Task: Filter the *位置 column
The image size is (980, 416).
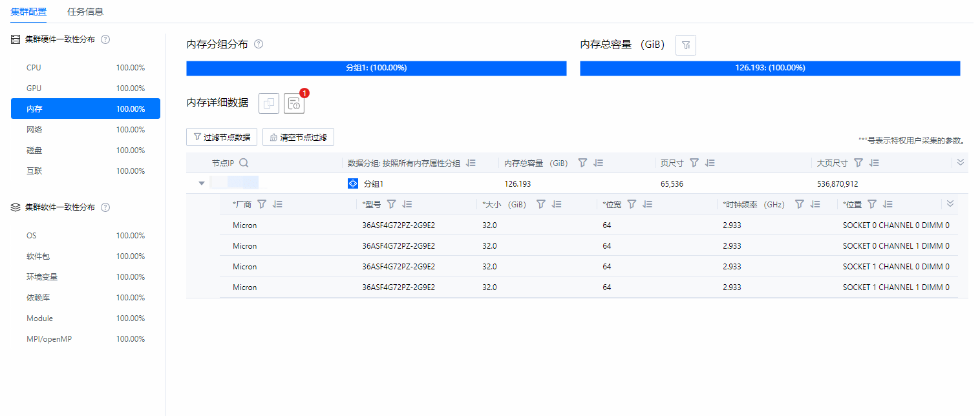Action: (x=872, y=204)
